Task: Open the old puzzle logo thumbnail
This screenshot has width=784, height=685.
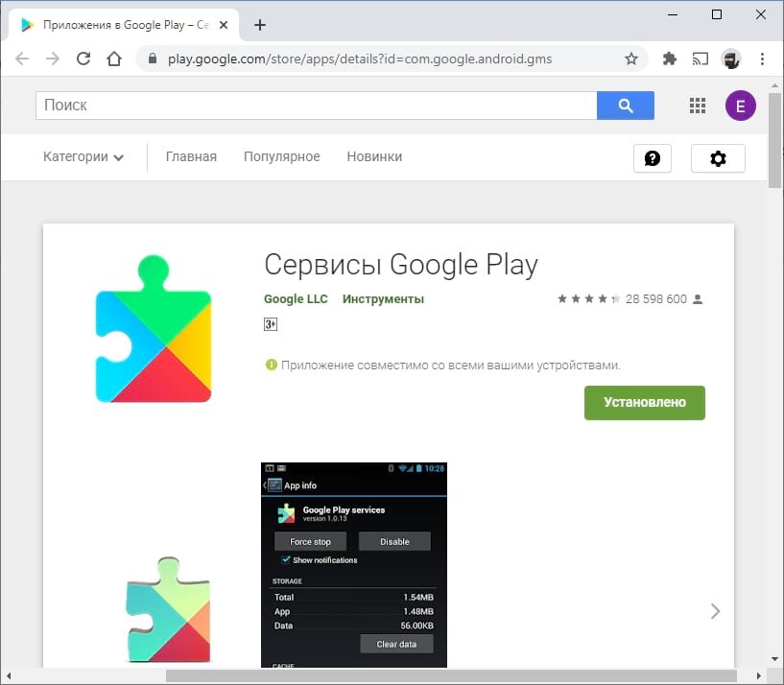Action: coord(169,609)
